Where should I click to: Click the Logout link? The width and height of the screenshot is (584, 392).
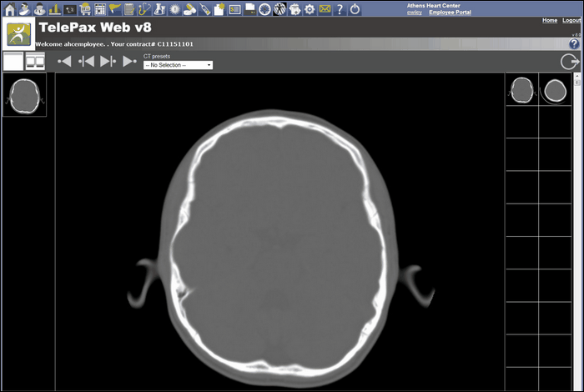click(x=571, y=20)
